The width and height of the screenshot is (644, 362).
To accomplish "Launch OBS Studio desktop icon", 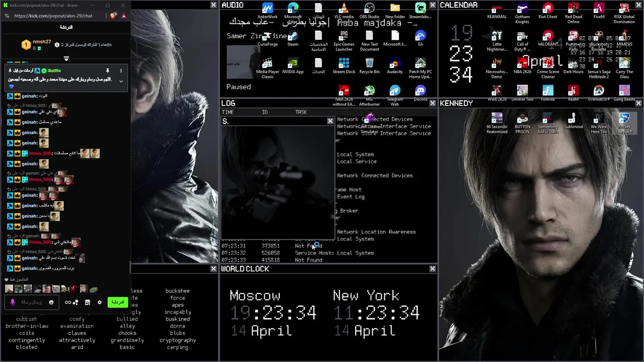I will [369, 11].
